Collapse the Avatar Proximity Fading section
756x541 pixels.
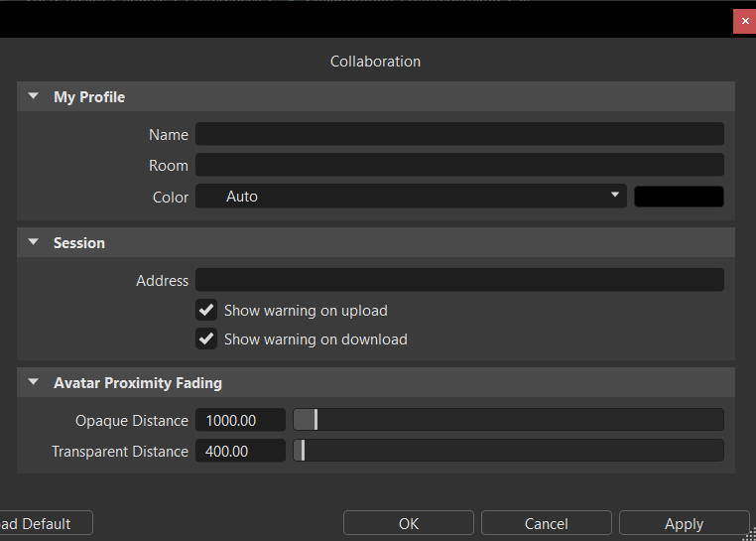34,382
